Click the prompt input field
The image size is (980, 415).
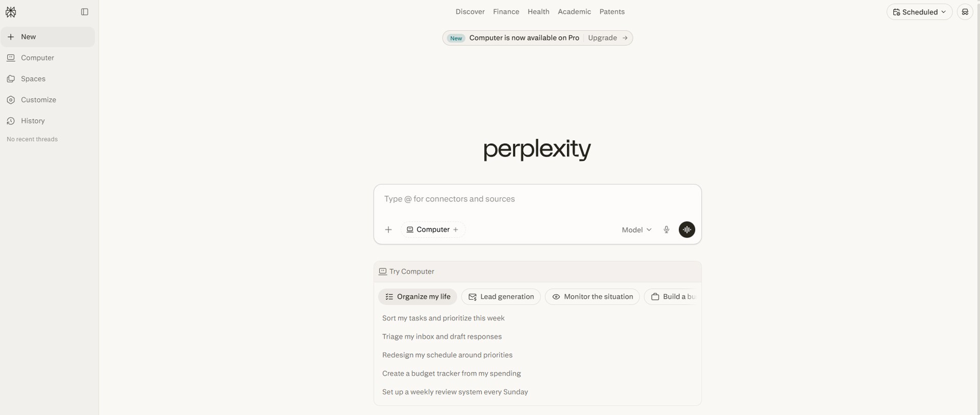coord(537,199)
